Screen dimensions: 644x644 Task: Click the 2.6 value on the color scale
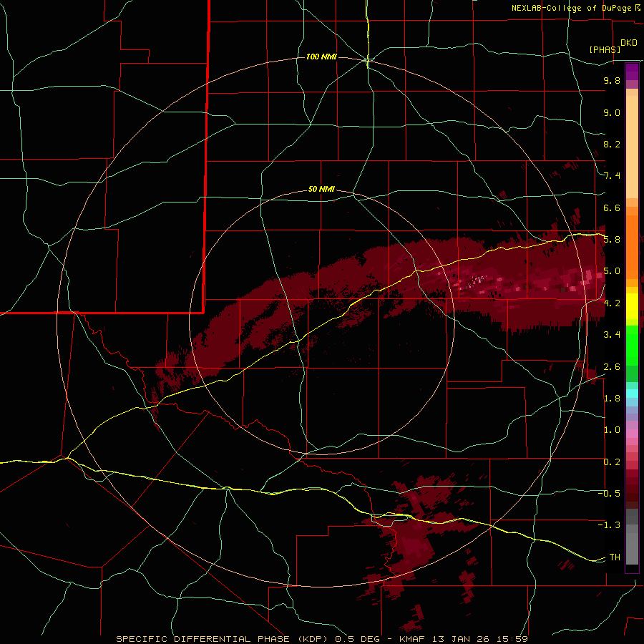point(612,366)
